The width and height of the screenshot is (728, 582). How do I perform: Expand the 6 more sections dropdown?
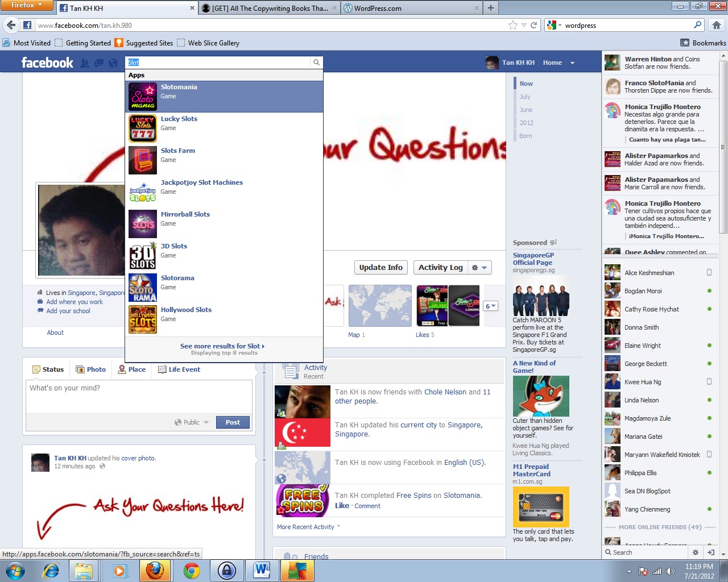tap(491, 306)
